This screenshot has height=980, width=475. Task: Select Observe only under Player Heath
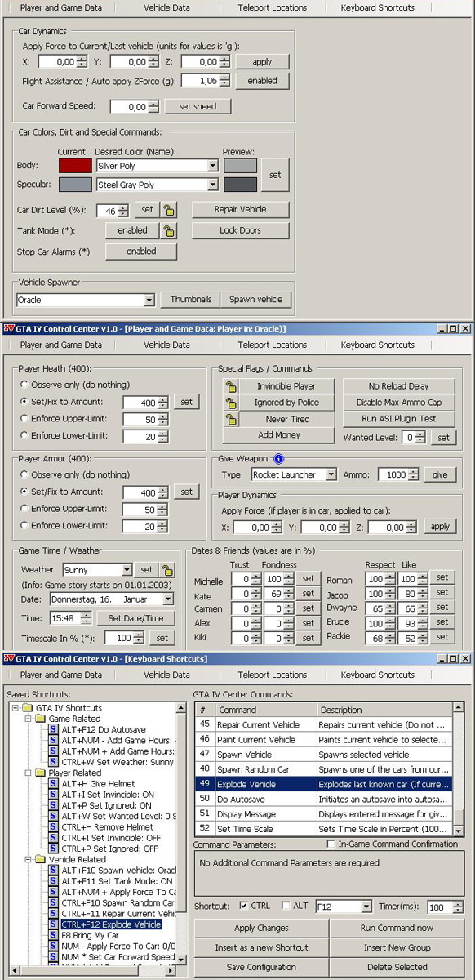(24, 384)
